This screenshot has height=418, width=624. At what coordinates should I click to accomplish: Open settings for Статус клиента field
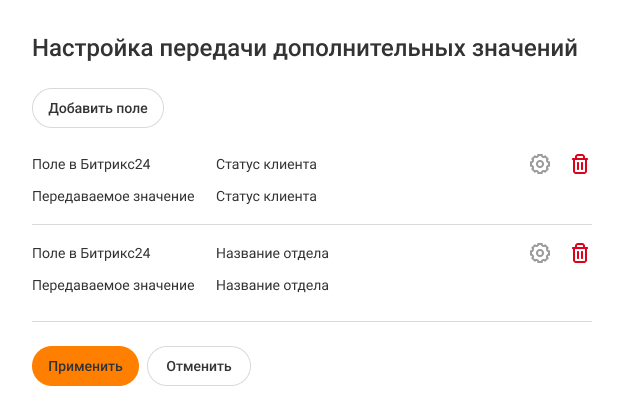540,165
